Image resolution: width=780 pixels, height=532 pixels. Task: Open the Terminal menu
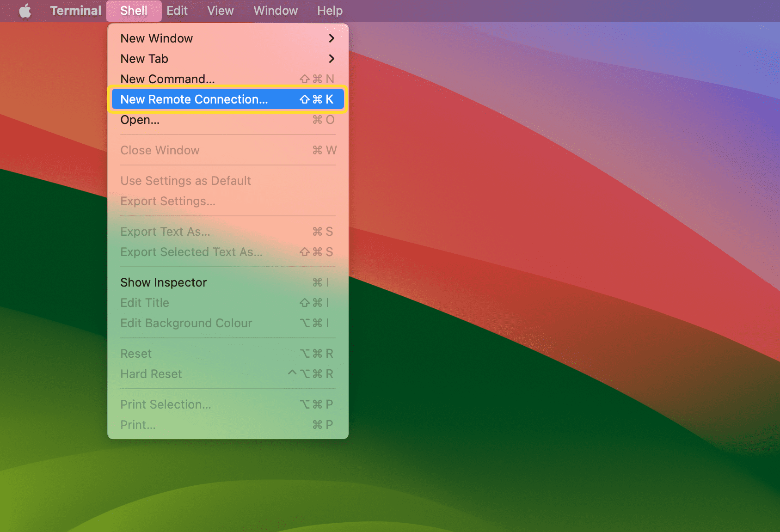[x=75, y=10]
